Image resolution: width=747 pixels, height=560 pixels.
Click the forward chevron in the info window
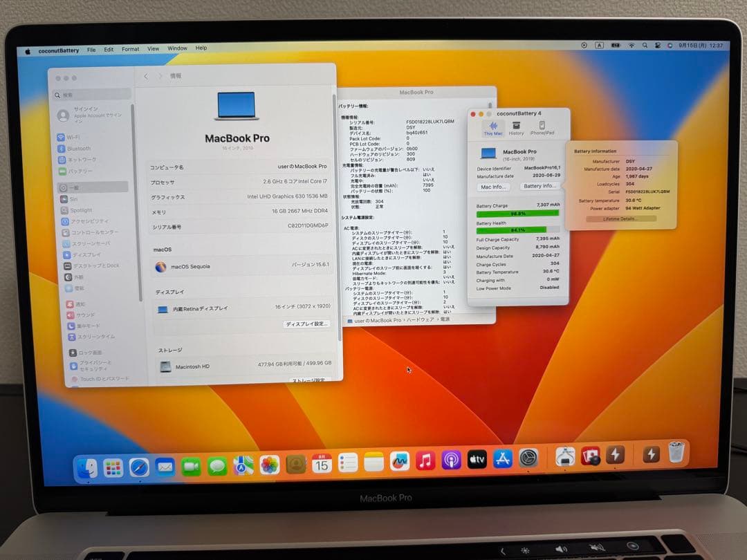coord(160,75)
